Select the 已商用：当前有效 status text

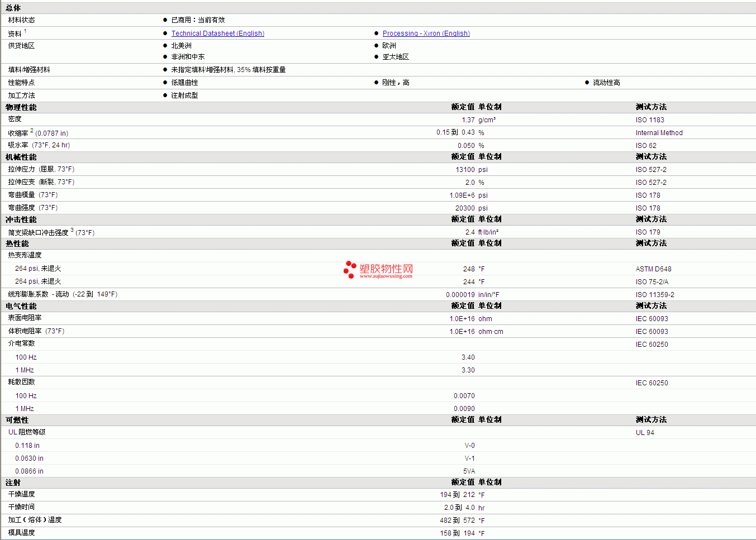pos(198,20)
